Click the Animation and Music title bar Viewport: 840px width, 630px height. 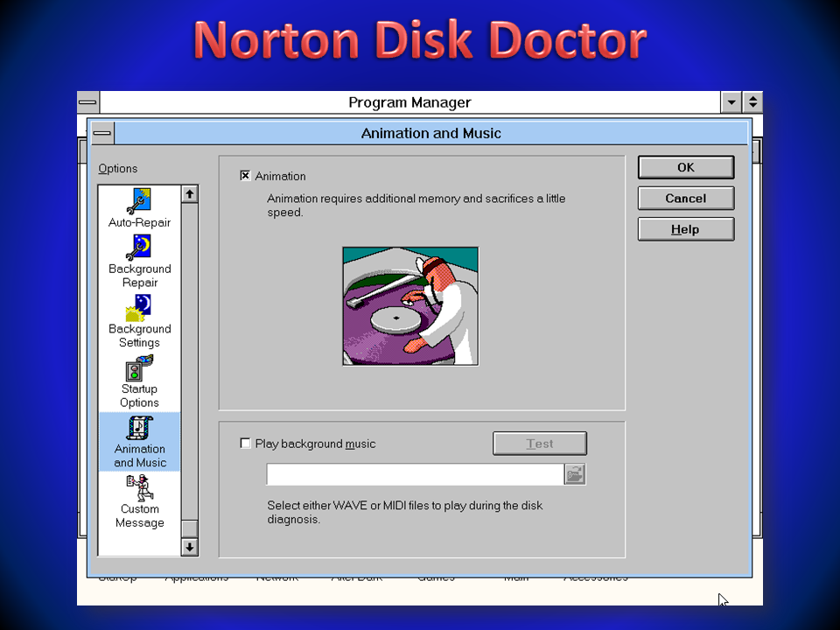(x=430, y=133)
